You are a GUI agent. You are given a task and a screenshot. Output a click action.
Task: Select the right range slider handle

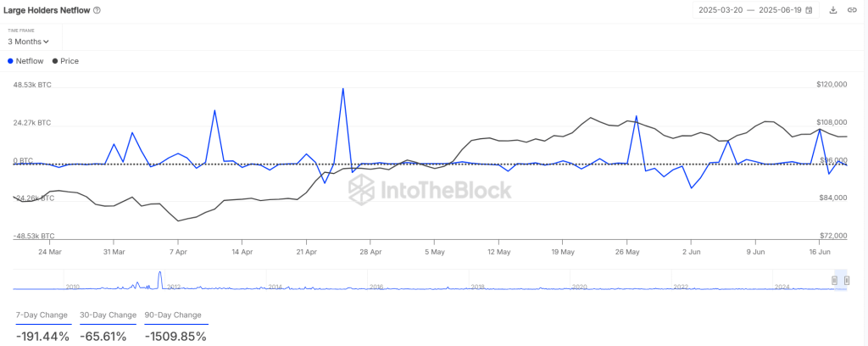pos(847,281)
